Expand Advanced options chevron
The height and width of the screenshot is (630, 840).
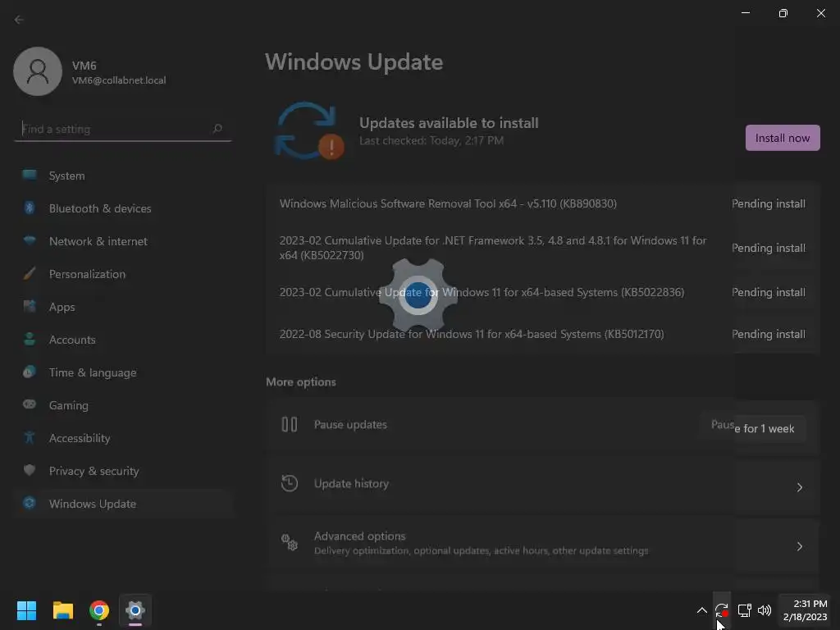click(799, 546)
